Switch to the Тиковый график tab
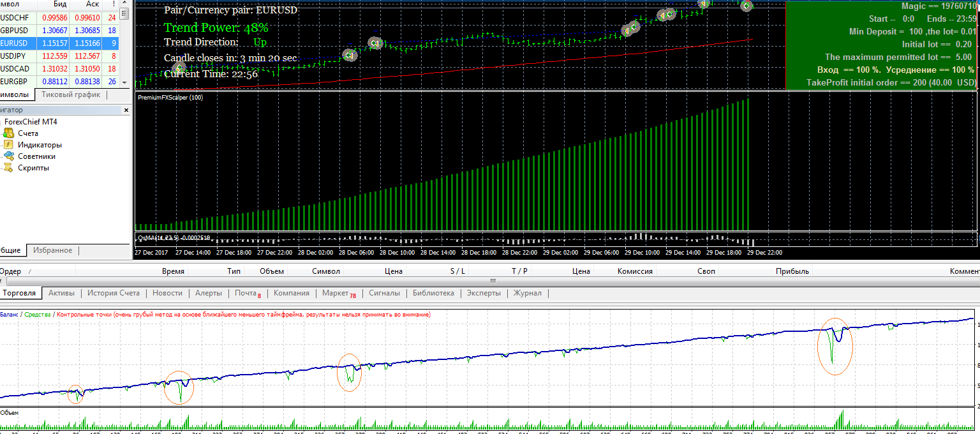Screen dimensions: 980x434 point(71,95)
